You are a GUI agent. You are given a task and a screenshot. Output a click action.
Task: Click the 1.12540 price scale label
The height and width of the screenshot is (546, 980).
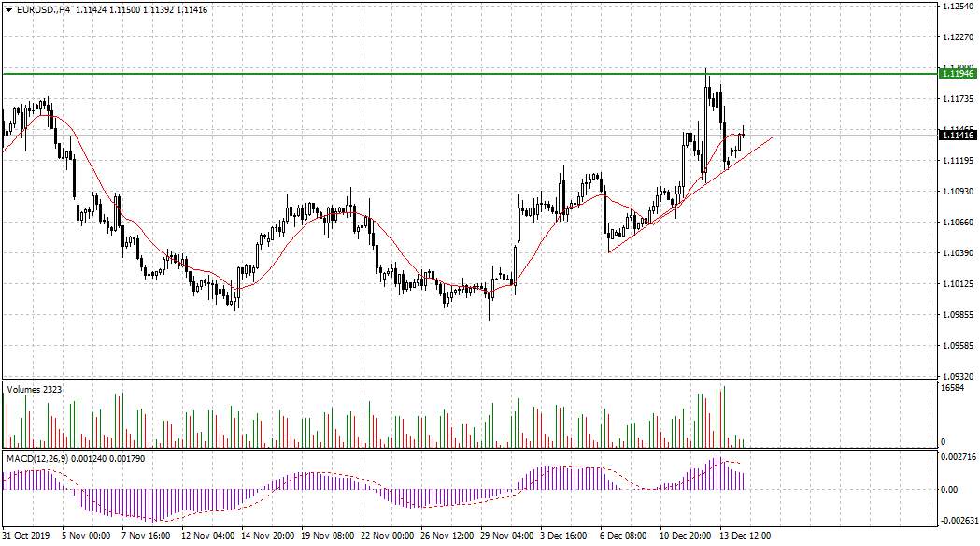(x=958, y=7)
